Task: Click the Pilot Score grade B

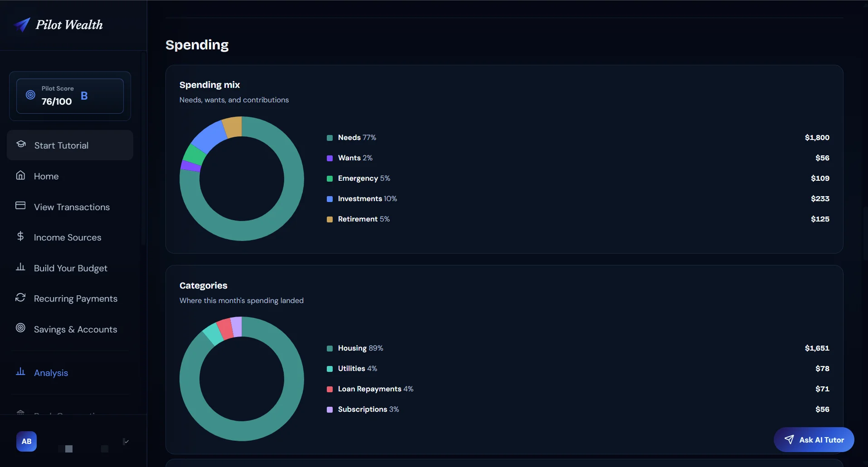Action: pos(84,96)
